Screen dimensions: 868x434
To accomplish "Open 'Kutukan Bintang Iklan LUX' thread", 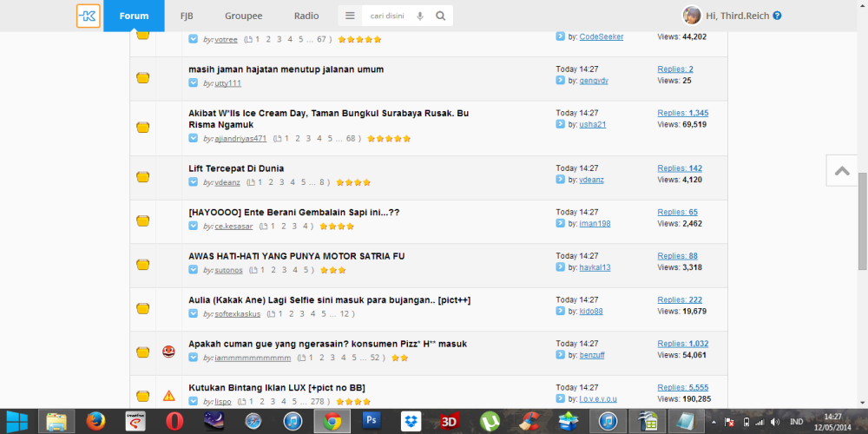I will (x=277, y=387).
